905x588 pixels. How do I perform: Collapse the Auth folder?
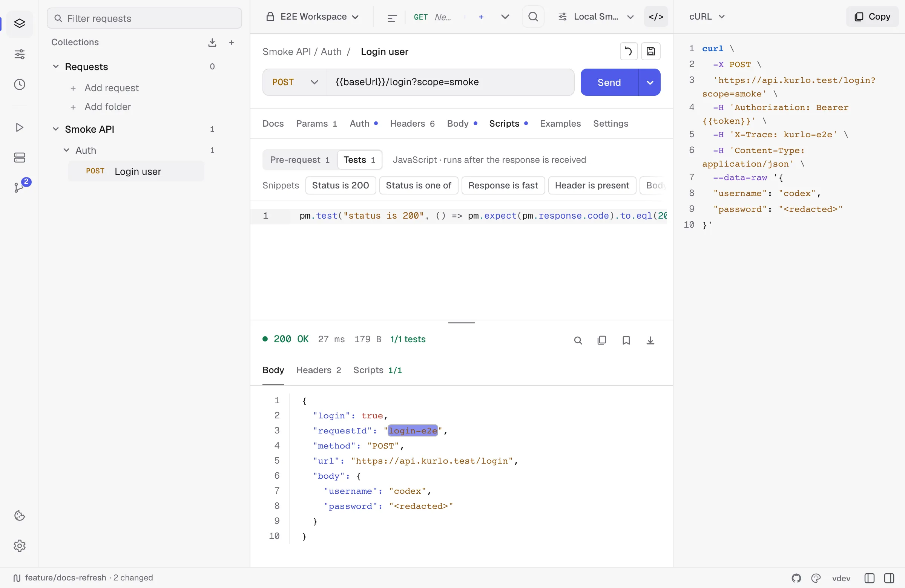(66, 150)
